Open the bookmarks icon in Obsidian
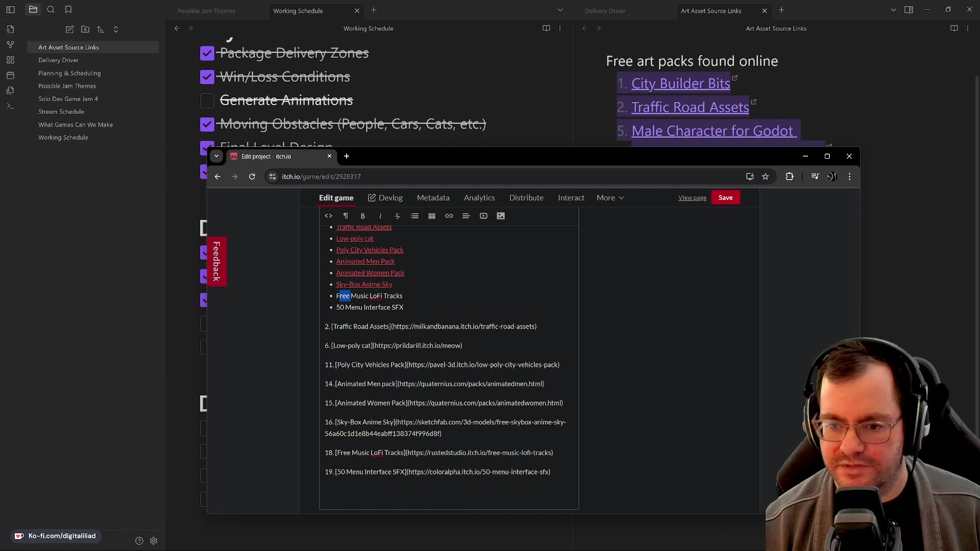Image resolution: width=980 pixels, height=551 pixels. (68, 9)
